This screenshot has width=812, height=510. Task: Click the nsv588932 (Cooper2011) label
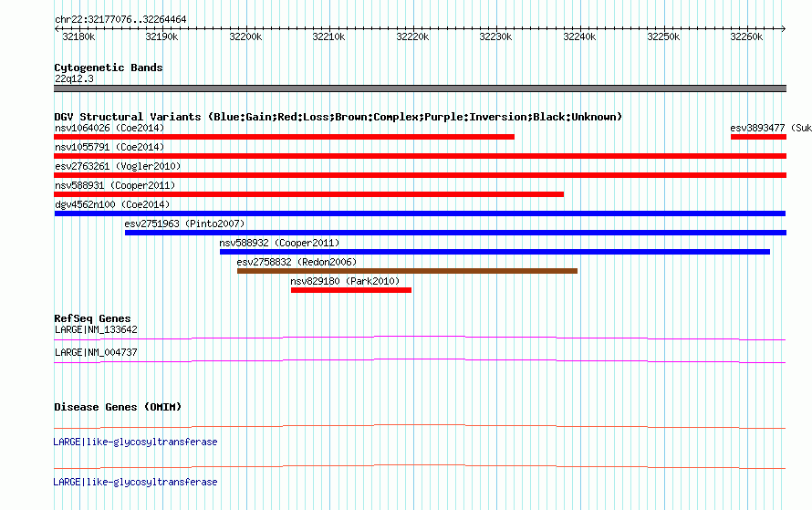point(279,243)
